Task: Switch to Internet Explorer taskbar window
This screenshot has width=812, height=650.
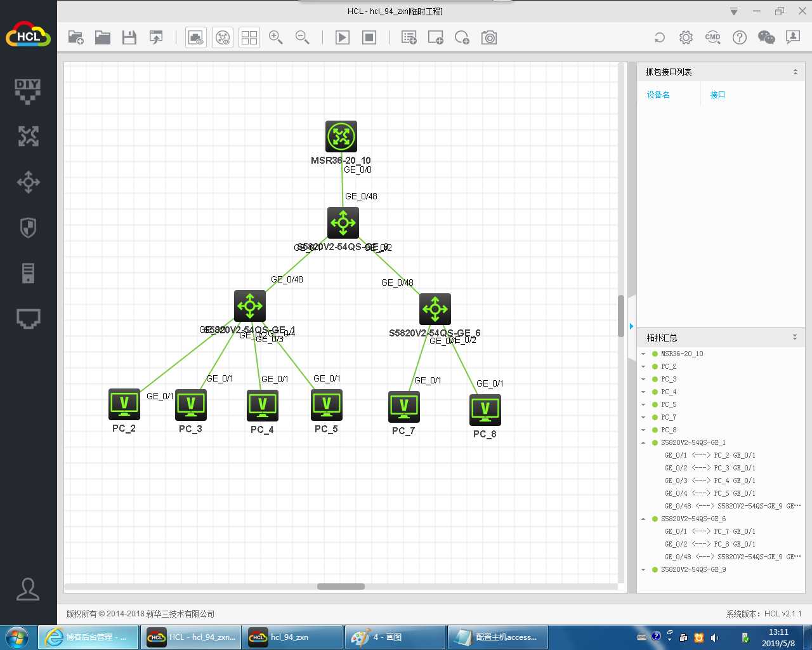Action: tap(89, 637)
